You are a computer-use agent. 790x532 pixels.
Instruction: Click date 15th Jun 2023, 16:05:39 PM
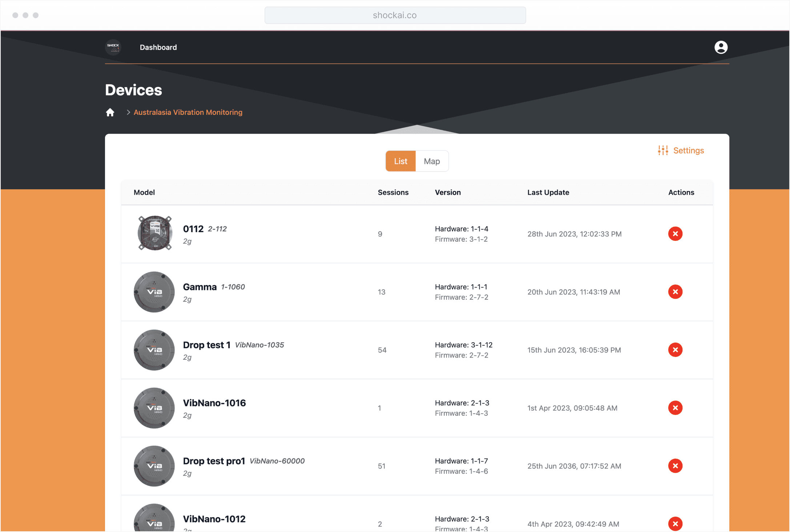click(x=574, y=350)
